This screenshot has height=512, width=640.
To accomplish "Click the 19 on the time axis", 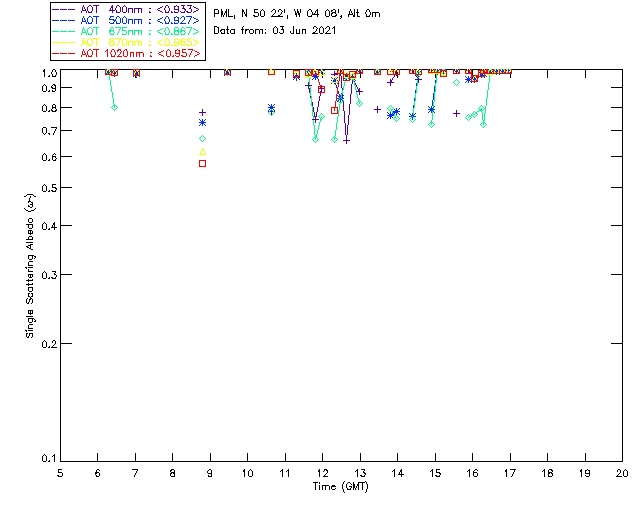I will (x=585, y=473).
